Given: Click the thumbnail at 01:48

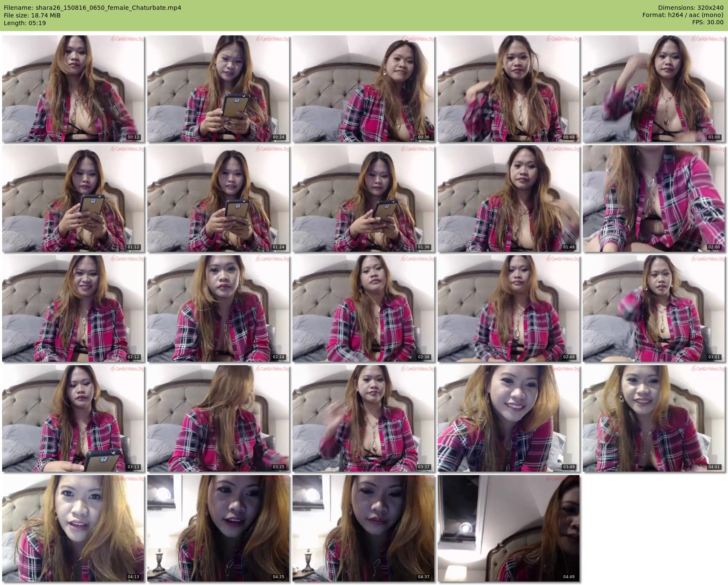Looking at the screenshot, I should coord(509,199).
